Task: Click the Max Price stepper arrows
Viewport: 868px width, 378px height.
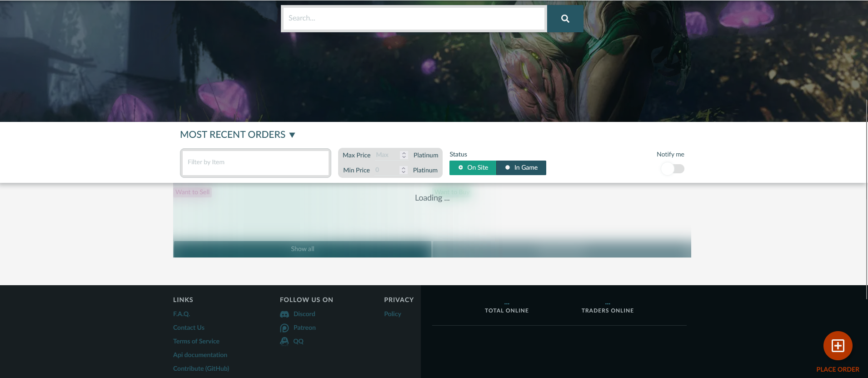Action: pos(404,155)
